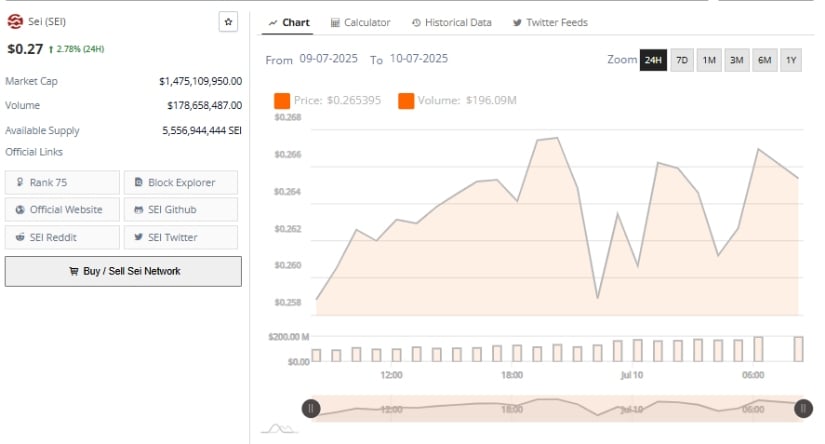Click the globe icon in Official Website button

(x=20, y=209)
